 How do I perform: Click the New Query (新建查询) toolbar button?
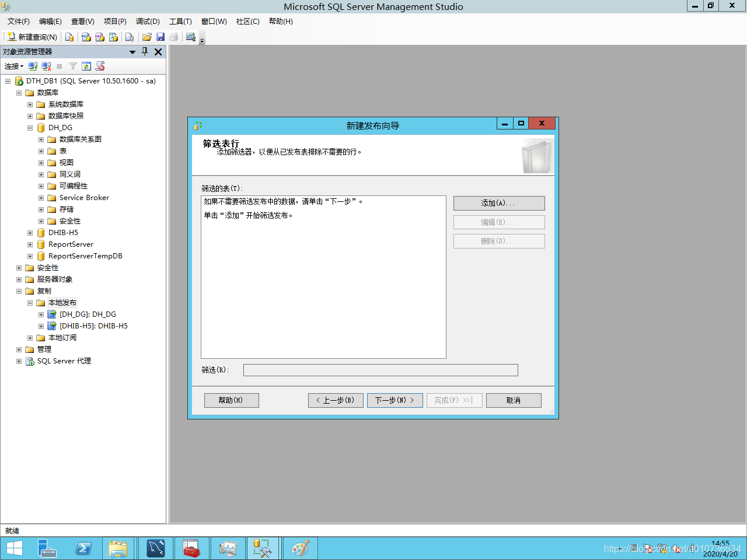tap(32, 37)
